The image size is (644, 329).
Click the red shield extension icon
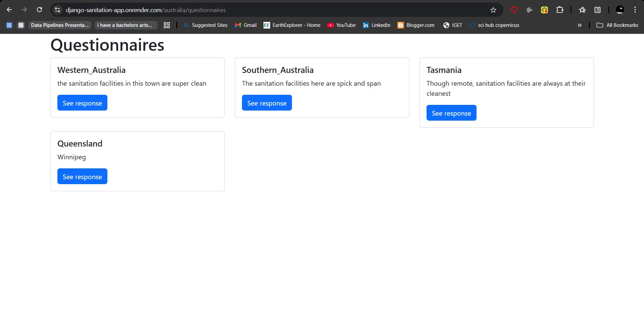coord(514,10)
